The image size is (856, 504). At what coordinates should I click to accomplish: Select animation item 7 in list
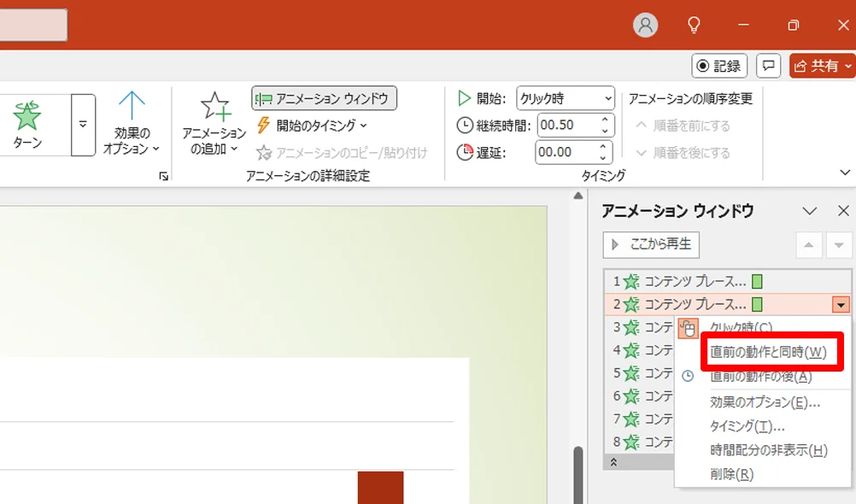click(x=640, y=419)
